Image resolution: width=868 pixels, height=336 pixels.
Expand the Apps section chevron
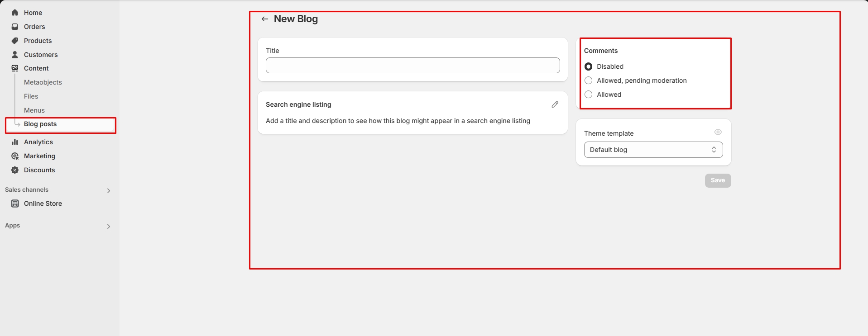click(x=109, y=226)
